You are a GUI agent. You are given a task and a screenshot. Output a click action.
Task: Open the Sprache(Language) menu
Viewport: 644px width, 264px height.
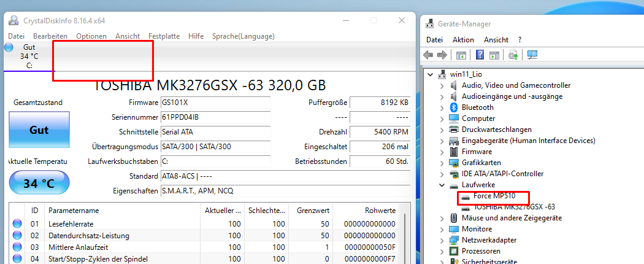243,36
